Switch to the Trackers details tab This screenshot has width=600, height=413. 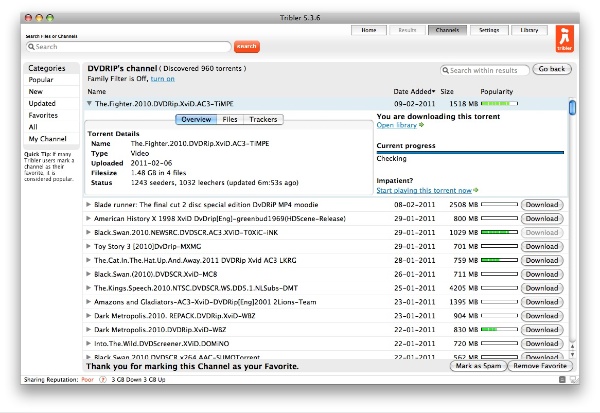pyautogui.click(x=263, y=119)
